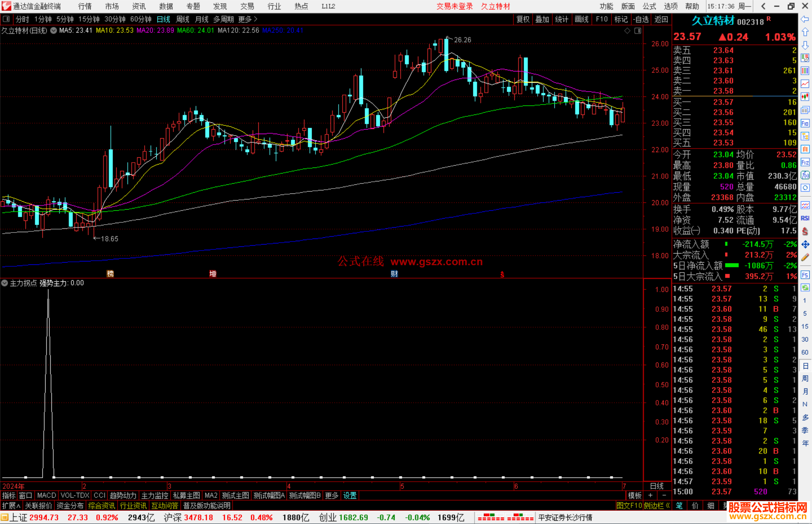Toggle the round button beside 主力拐点
The width and height of the screenshot is (812, 524).
(5, 283)
